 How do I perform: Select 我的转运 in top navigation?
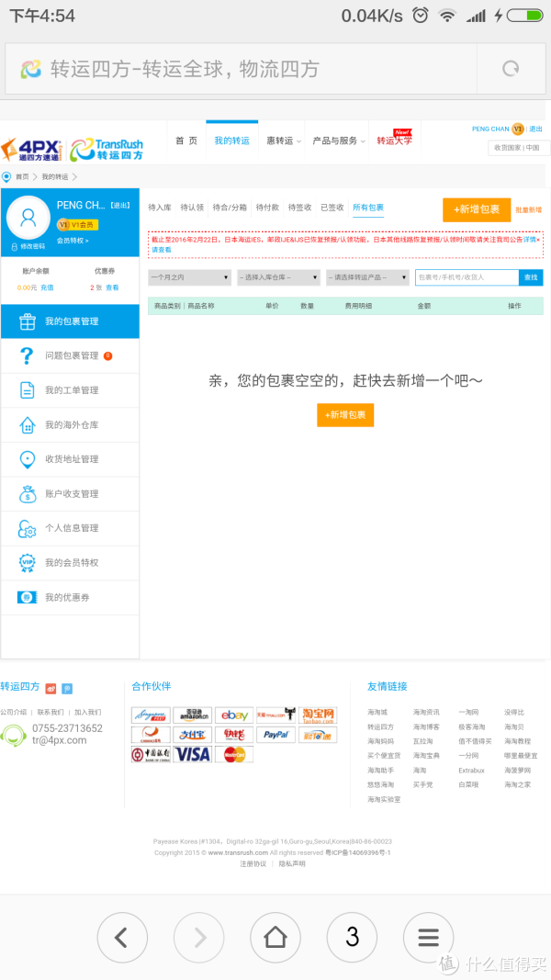coord(231,141)
